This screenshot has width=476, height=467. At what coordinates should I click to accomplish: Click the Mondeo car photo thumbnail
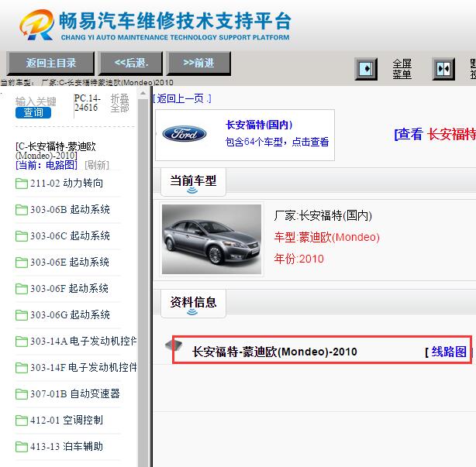(x=212, y=239)
